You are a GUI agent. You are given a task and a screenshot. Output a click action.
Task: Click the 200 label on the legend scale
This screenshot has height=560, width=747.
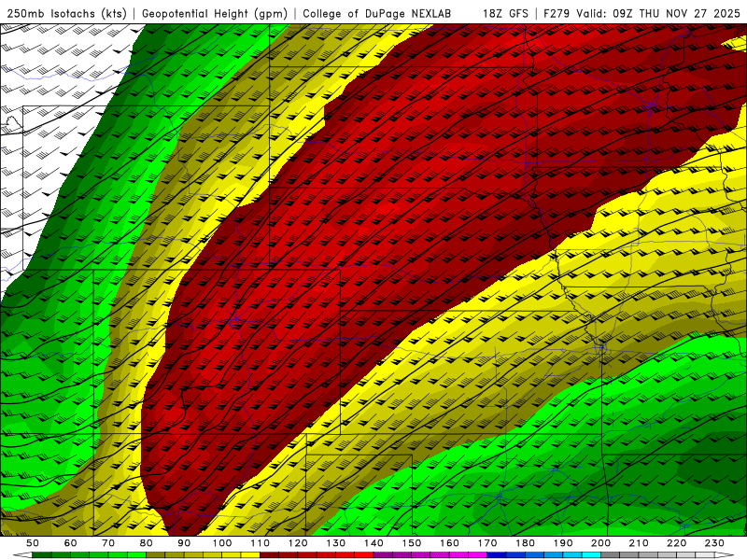[x=600, y=543]
